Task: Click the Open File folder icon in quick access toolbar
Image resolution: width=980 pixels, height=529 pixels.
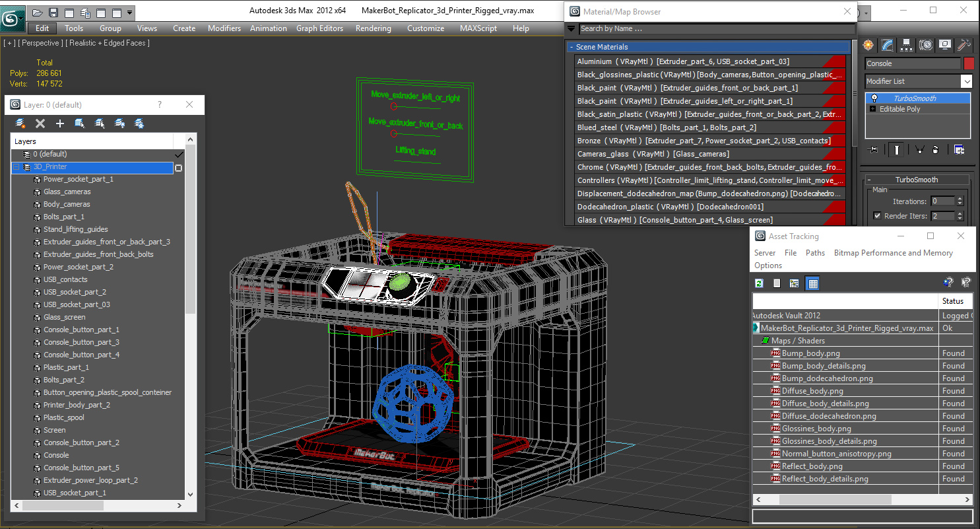Action: [x=38, y=13]
